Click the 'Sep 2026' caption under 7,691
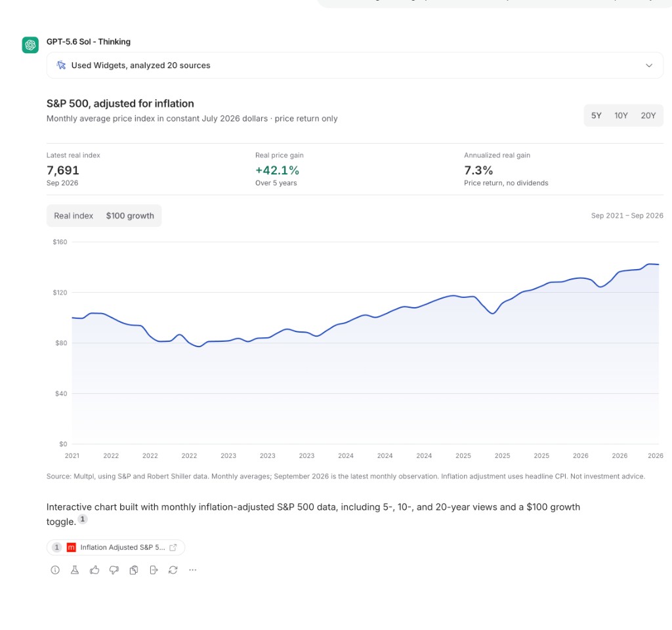 pos(62,183)
